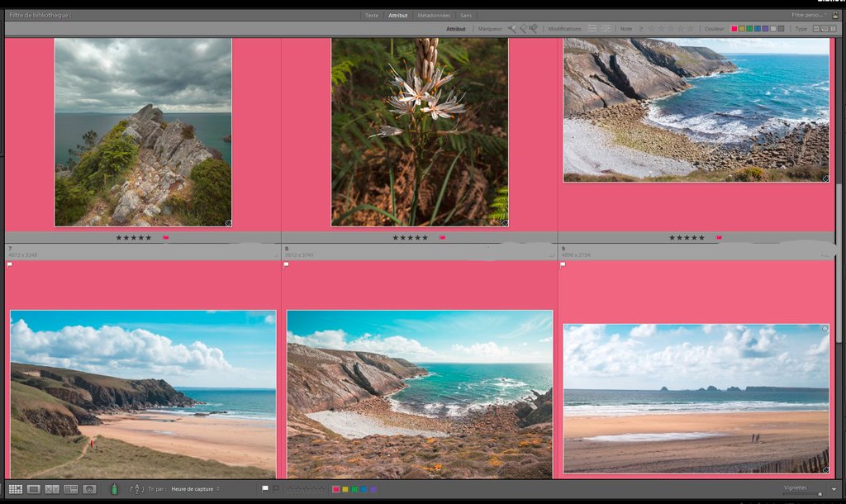Select photo 8 teal sea cove thumbnail
Screen dimensions: 846x504
tap(420, 394)
